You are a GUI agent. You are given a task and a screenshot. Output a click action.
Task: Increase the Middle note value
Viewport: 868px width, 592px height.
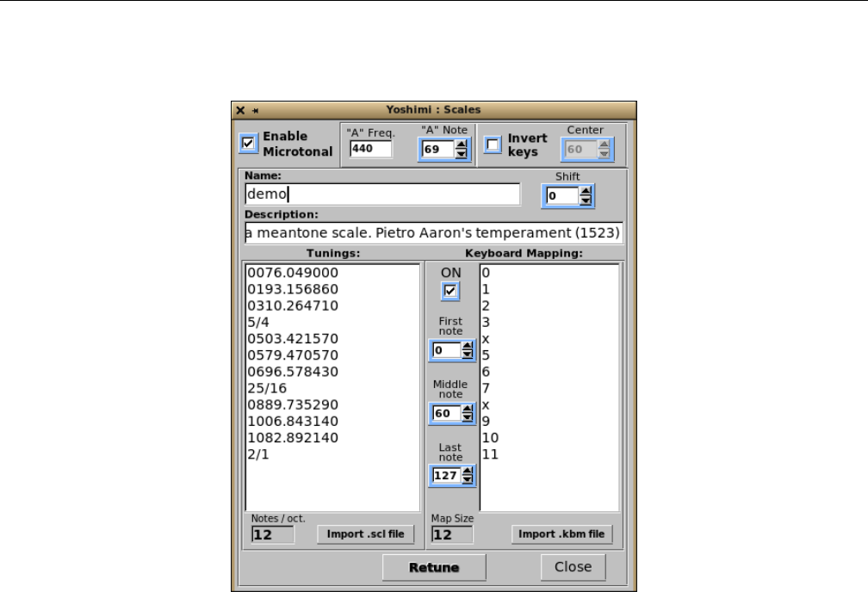[468, 409]
